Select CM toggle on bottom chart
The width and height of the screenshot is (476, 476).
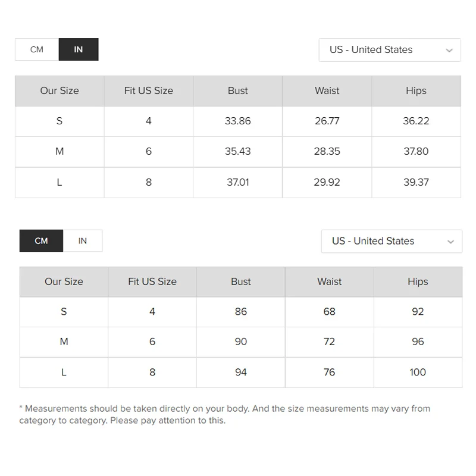(41, 241)
